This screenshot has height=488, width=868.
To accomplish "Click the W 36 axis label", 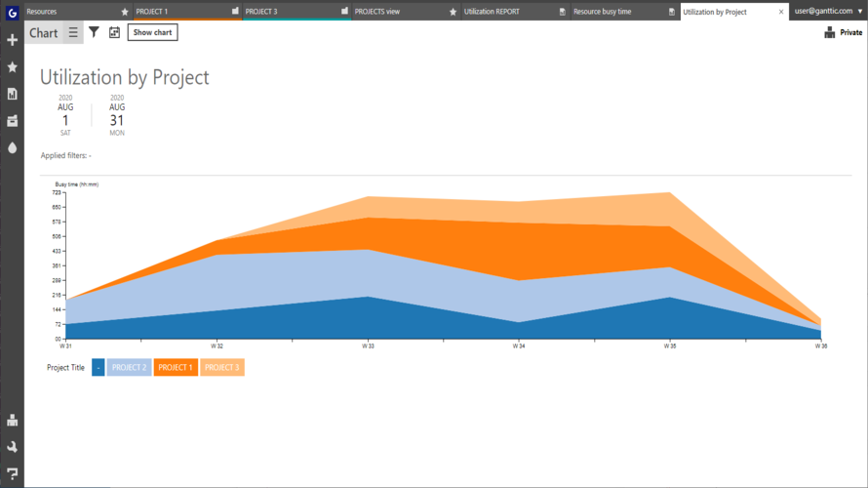I will coord(821,346).
